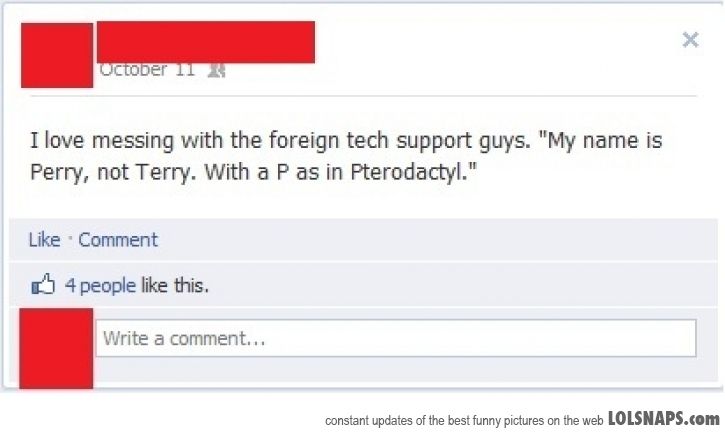Click the LOLSNAPS.com watermark logo
The width and height of the screenshot is (725, 438).
click(664, 419)
